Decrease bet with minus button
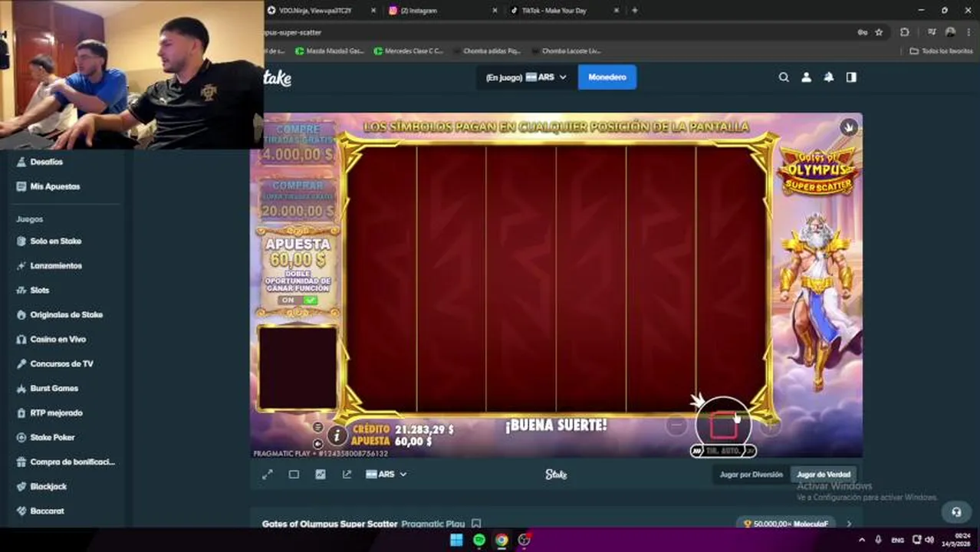The height and width of the screenshot is (552, 980). pos(676,426)
